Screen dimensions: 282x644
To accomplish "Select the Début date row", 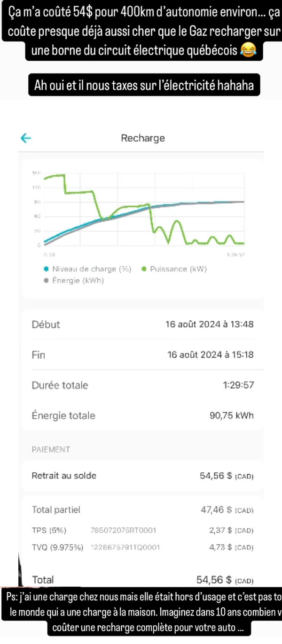I will 142,324.
